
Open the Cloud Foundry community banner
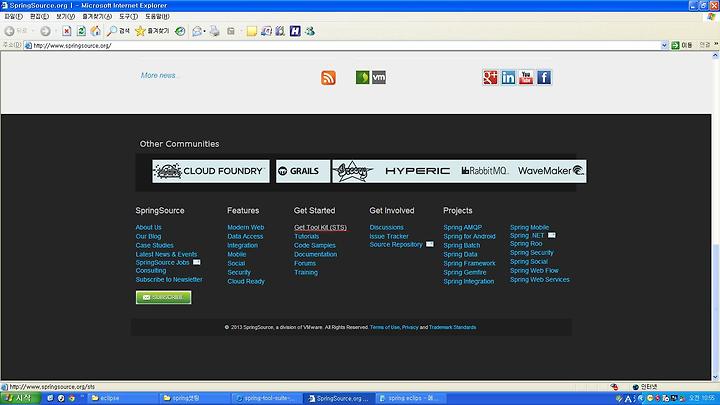point(211,171)
